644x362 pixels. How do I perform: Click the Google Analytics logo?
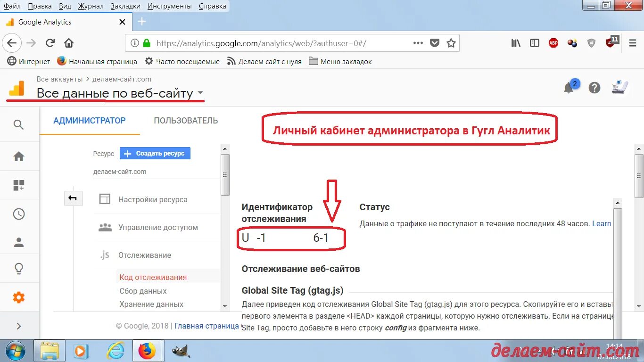click(17, 88)
